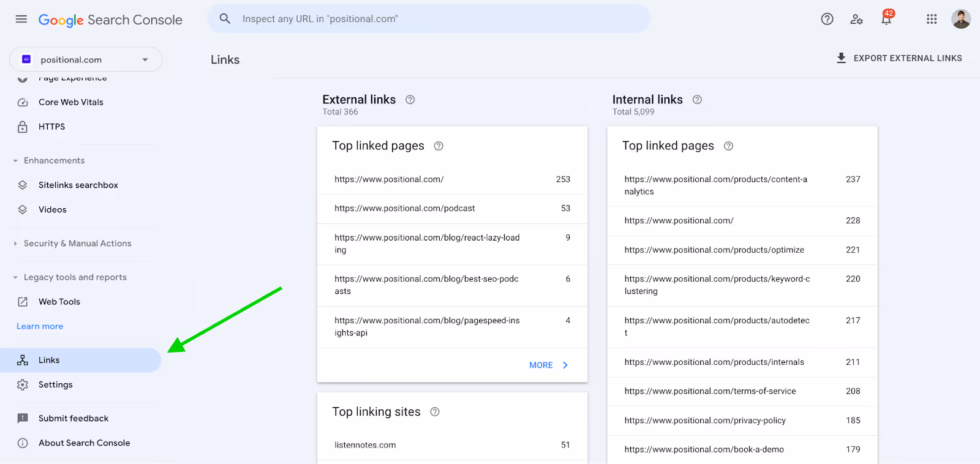The image size is (980, 464).
Task: Collapse Legacy tools and reports section
Action: 15,277
